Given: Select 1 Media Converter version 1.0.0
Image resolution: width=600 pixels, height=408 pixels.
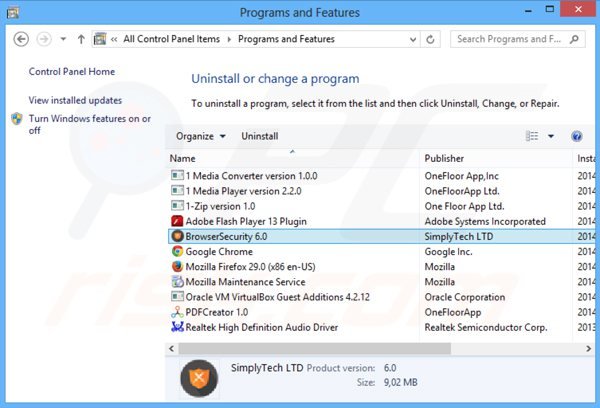Looking at the screenshot, I should click(x=251, y=176).
